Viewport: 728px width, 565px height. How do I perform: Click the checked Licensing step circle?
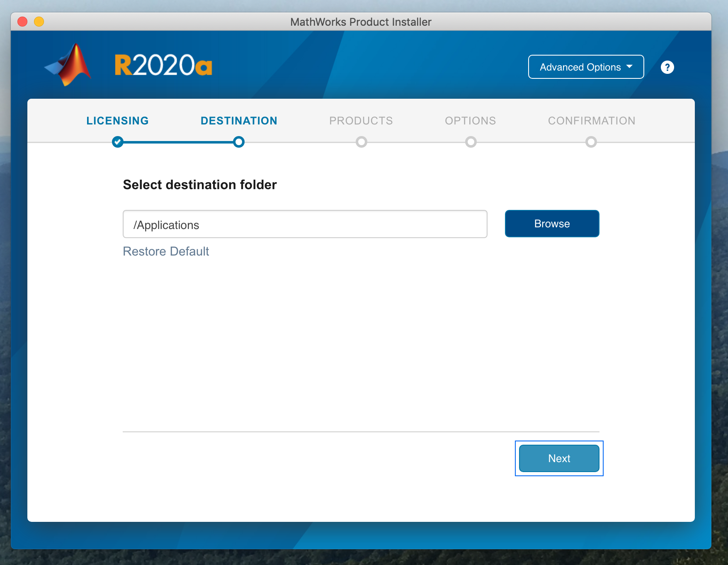coord(118,142)
